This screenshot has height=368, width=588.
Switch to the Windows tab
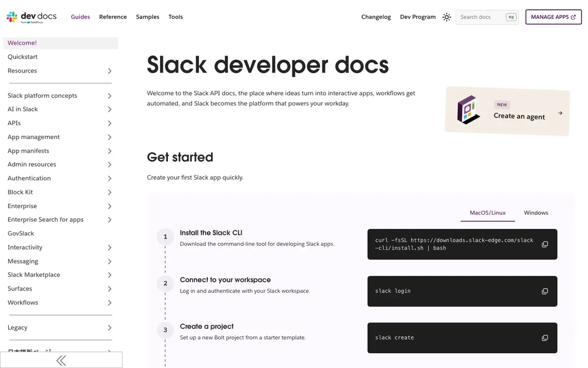click(536, 213)
